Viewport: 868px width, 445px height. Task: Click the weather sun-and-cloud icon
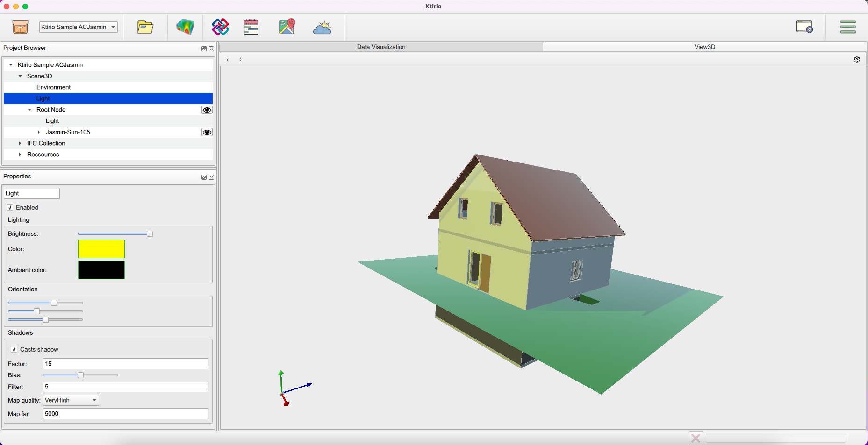point(322,28)
